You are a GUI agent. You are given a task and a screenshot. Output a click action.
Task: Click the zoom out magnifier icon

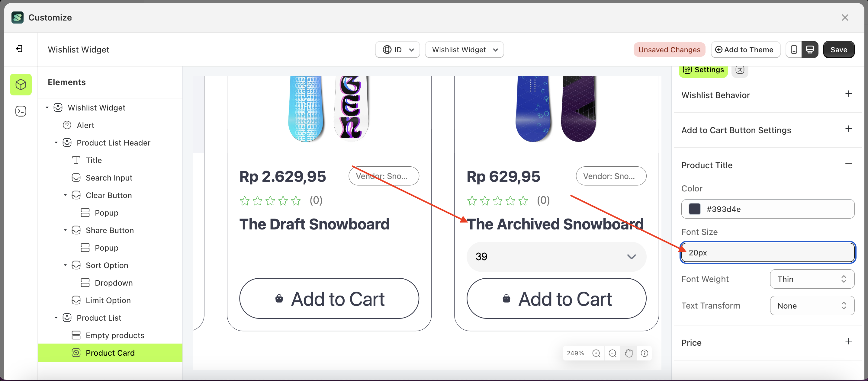point(612,353)
